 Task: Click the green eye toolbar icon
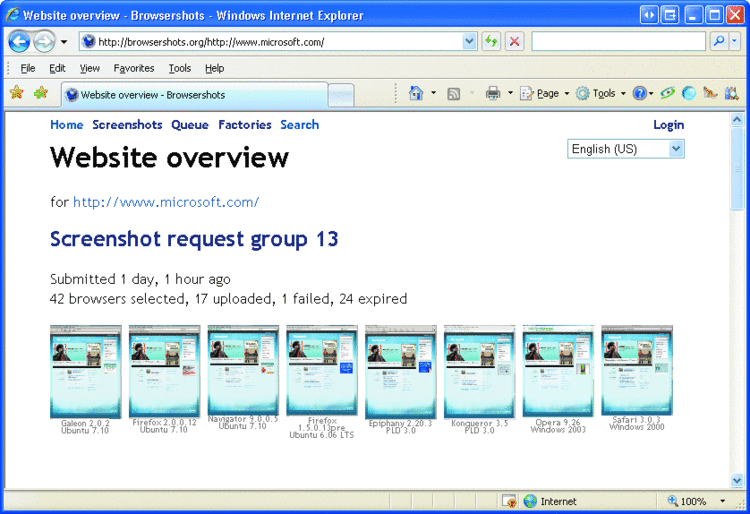[x=668, y=93]
